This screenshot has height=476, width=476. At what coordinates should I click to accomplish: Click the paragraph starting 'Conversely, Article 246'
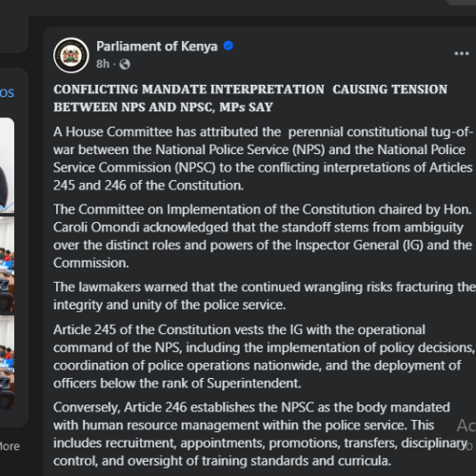[260, 434]
